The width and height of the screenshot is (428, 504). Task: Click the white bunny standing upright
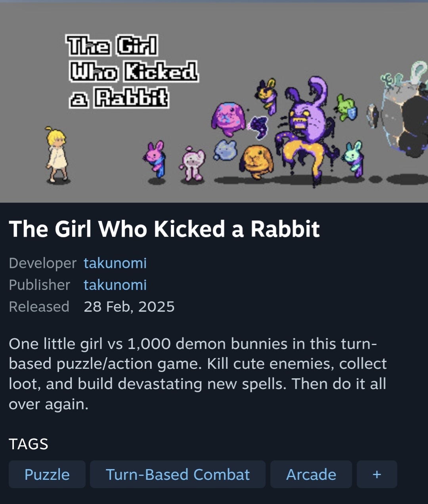click(x=193, y=163)
